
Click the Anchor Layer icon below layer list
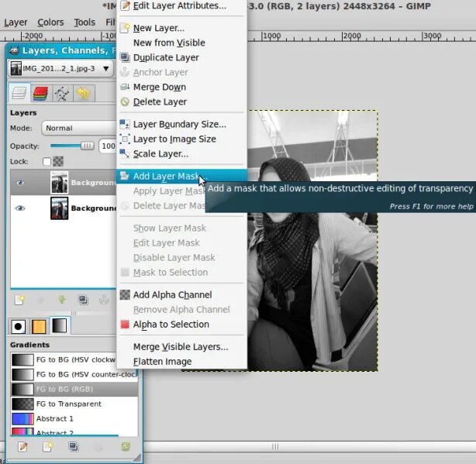click(104, 300)
